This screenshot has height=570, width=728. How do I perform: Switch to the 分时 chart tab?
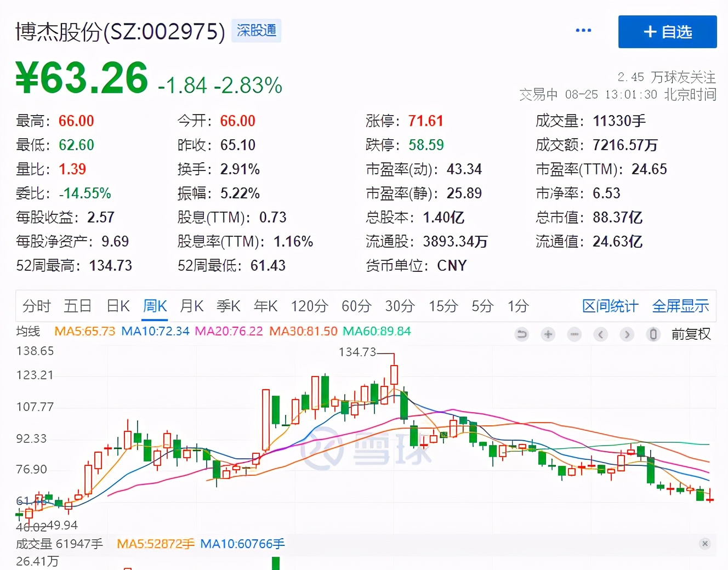pyautogui.click(x=37, y=306)
